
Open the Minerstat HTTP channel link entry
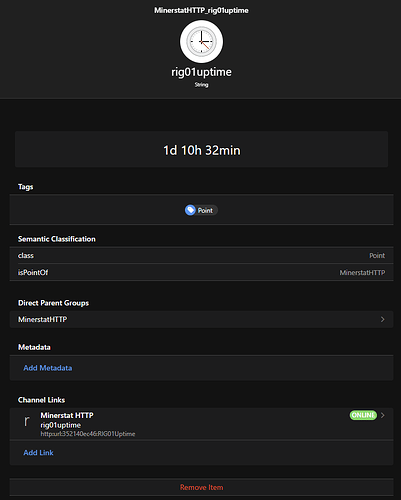point(201,424)
